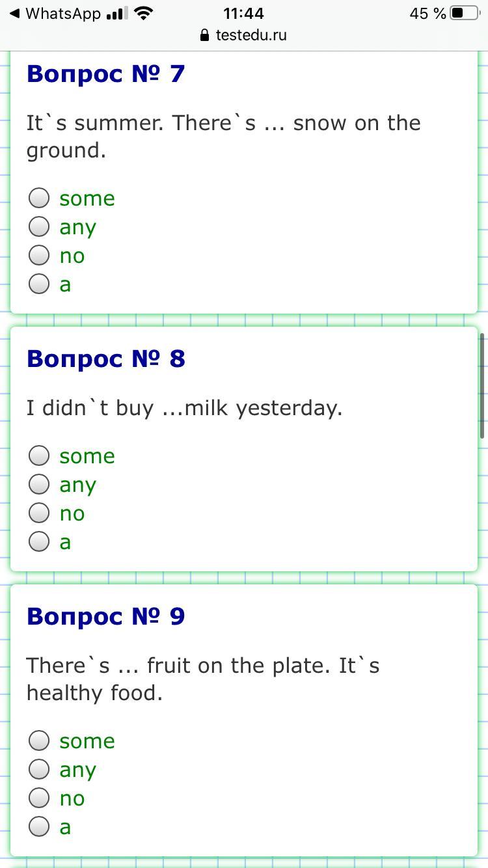Tap the testedu.ru address text

coord(251,35)
